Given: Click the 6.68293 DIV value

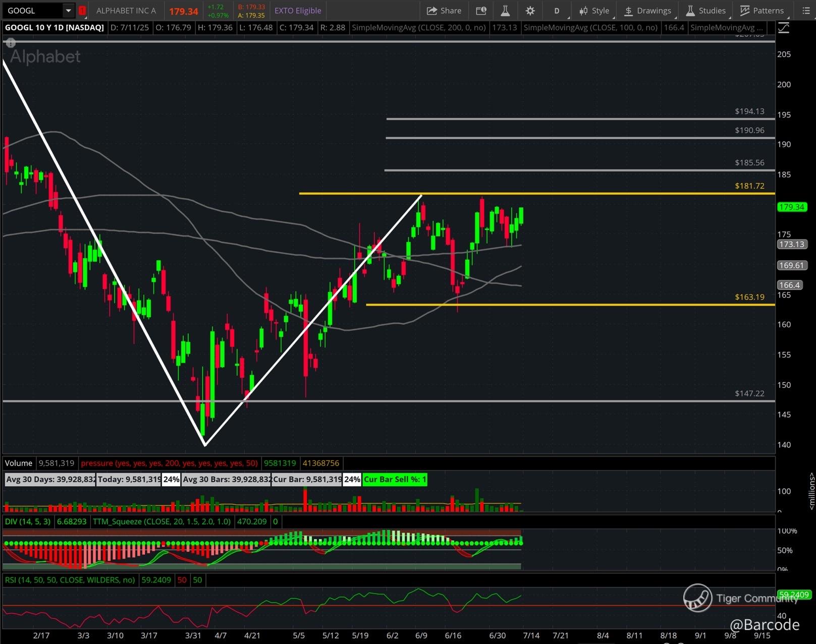Looking at the screenshot, I should [x=72, y=521].
